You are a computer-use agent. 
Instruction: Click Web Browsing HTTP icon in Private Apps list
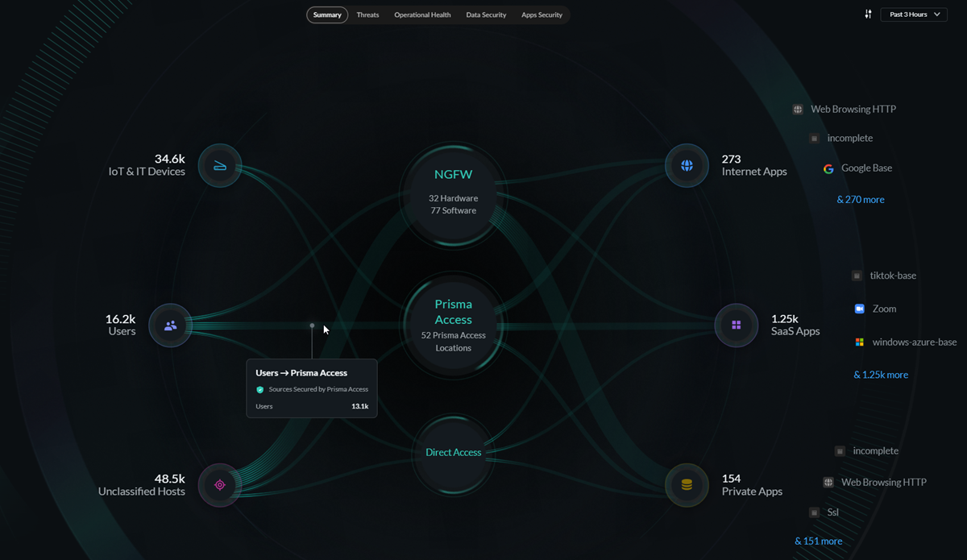pos(828,483)
